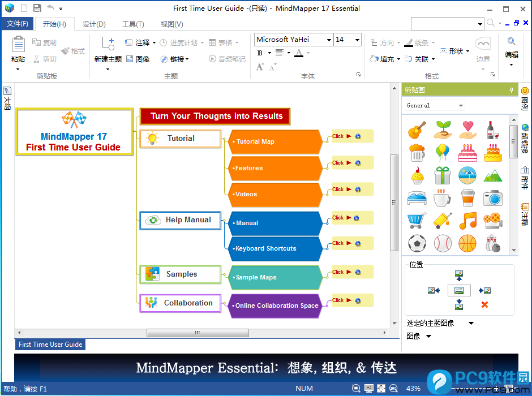532x396 pixels.
Task: Click the fit-map magnifier icon in status bar
Action: [356, 389]
